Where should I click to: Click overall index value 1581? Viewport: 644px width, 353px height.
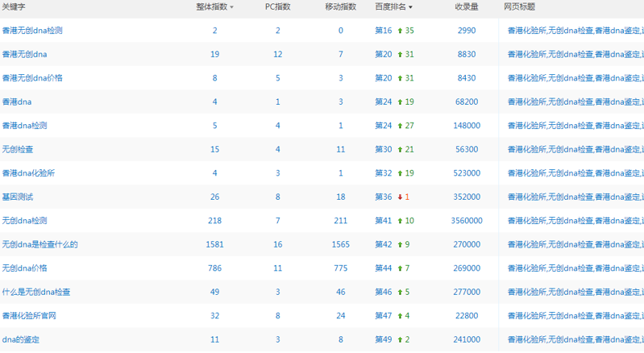215,245
